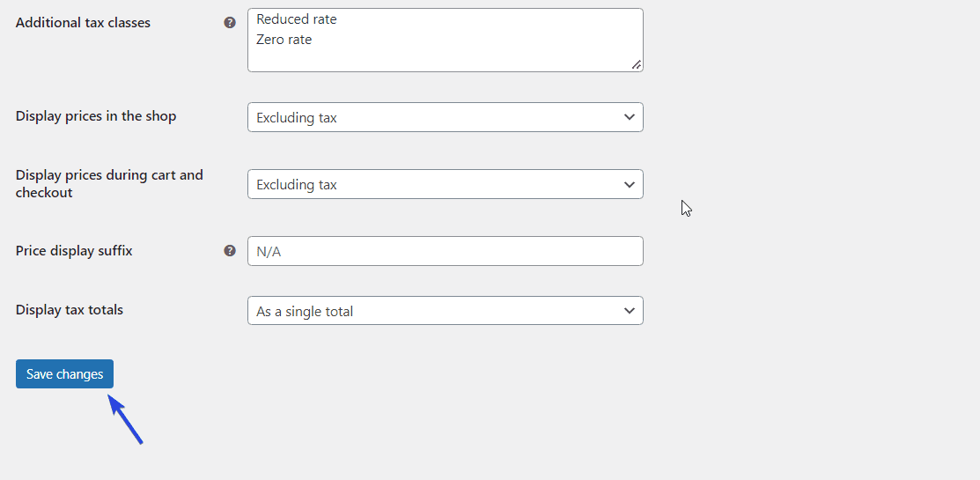The image size is (980, 480).
Task: Click the 'Price display suffix' label
Action: click(74, 251)
